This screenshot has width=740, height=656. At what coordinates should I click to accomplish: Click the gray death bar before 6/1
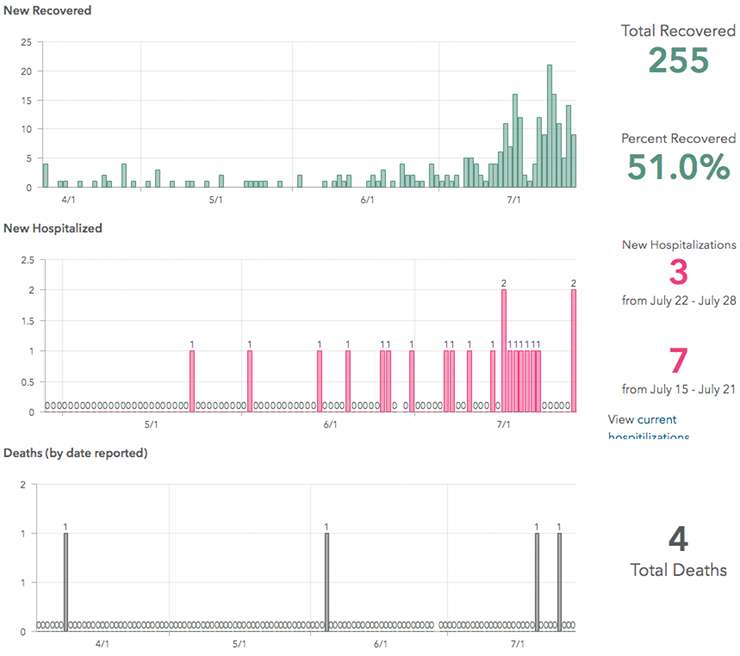[326, 580]
